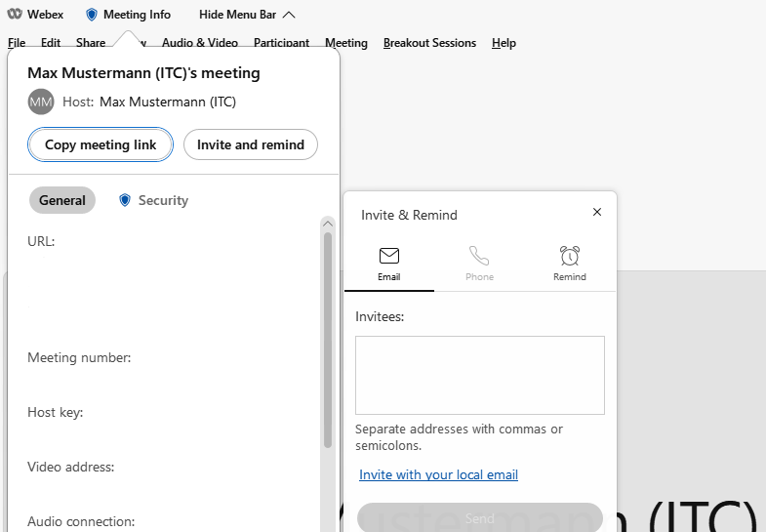Click the MM host avatar
This screenshot has height=532, width=766.
(41, 102)
